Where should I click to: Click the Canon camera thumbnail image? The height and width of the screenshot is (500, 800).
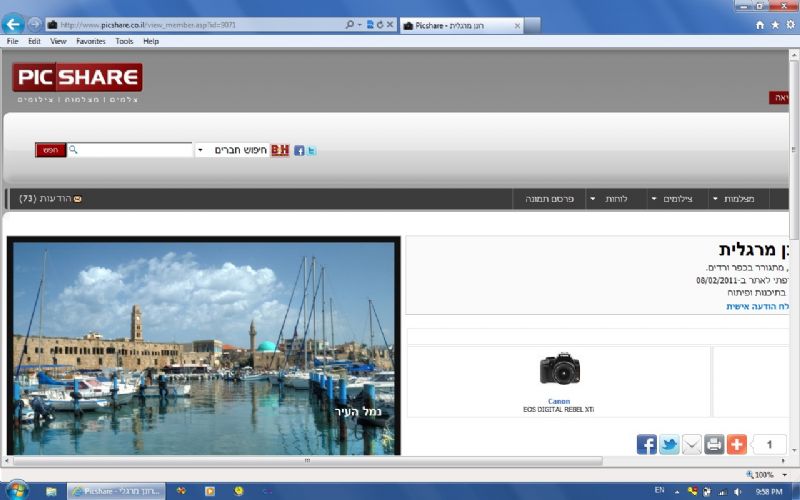pos(560,369)
